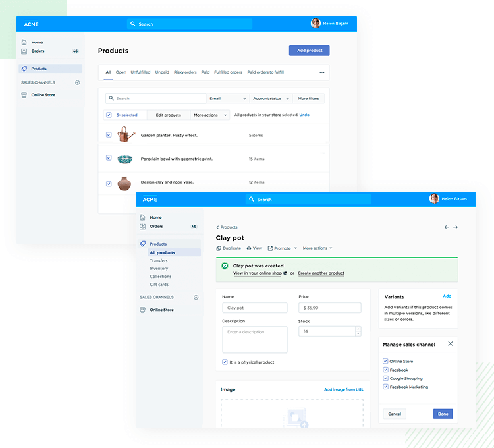Screen dimensions: 494x448
Task: Open More actions dropdown in products list
Action: pyautogui.click(x=210, y=115)
